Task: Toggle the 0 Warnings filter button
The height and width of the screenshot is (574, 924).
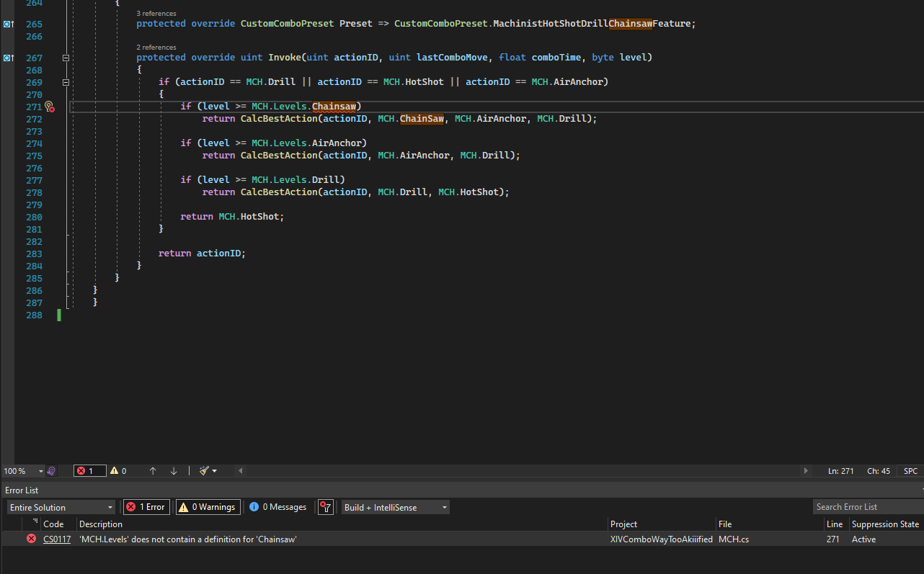Action: (208, 507)
